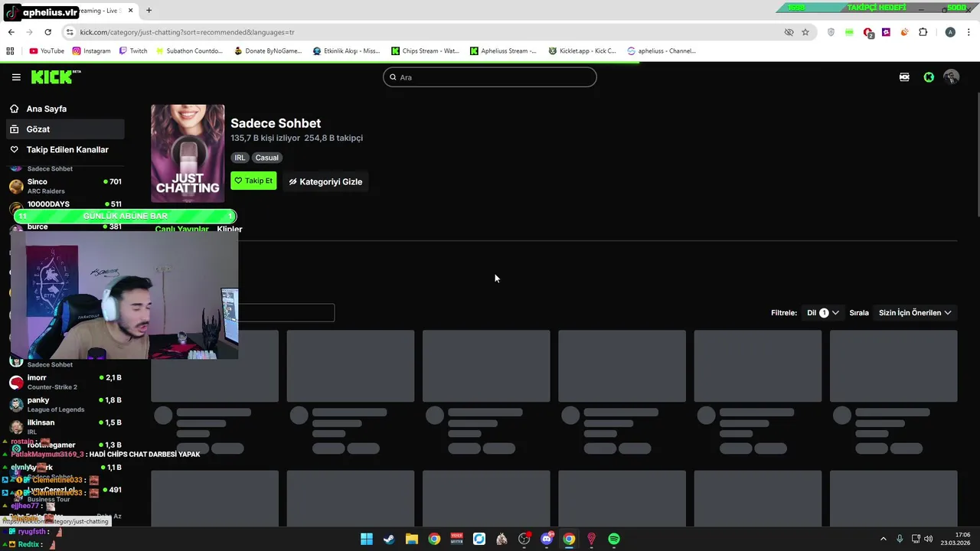This screenshot has height=551, width=980.
Task: Go to Ana Sayfa home page
Action: pos(64,109)
